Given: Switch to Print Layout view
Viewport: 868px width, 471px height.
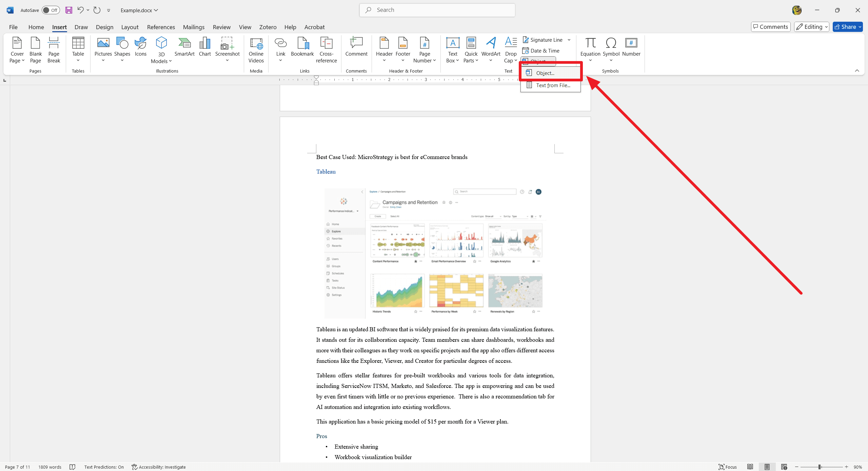Looking at the screenshot, I should click(767, 467).
